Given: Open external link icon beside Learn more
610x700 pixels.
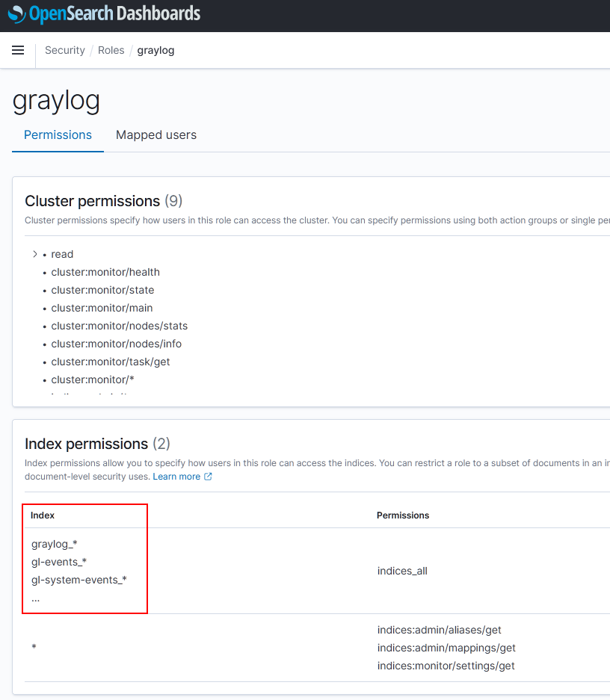Looking at the screenshot, I should point(208,477).
